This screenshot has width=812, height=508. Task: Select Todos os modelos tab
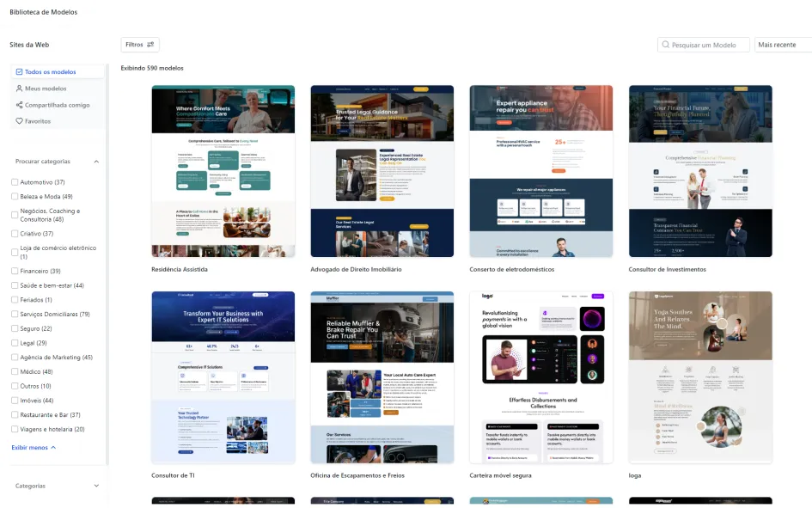tap(58, 72)
